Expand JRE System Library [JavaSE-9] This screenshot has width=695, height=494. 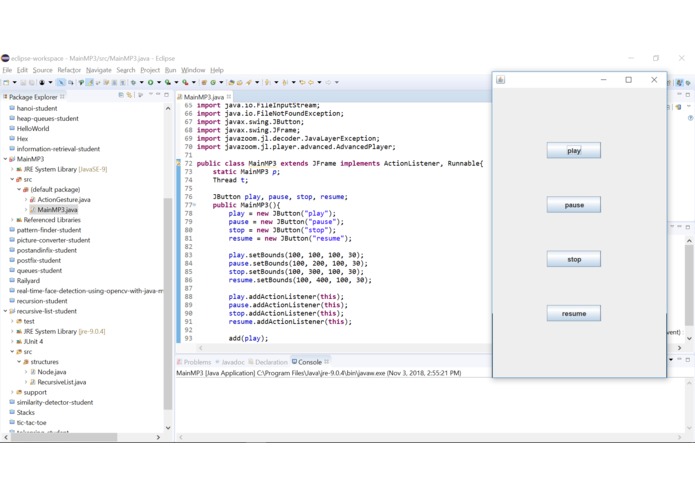[x=12, y=169]
